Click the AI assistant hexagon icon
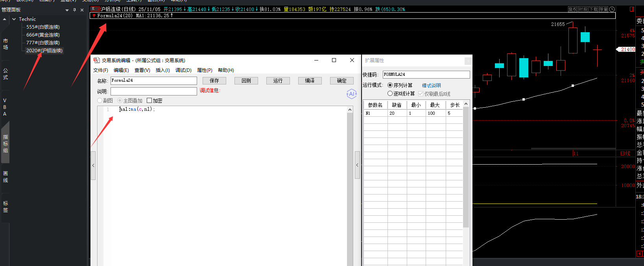Viewport: 644px width, 266px height. pyautogui.click(x=351, y=94)
